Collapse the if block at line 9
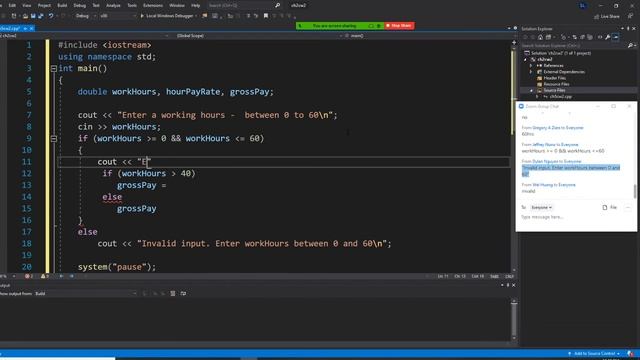This screenshot has width=640, height=360. click(53, 139)
